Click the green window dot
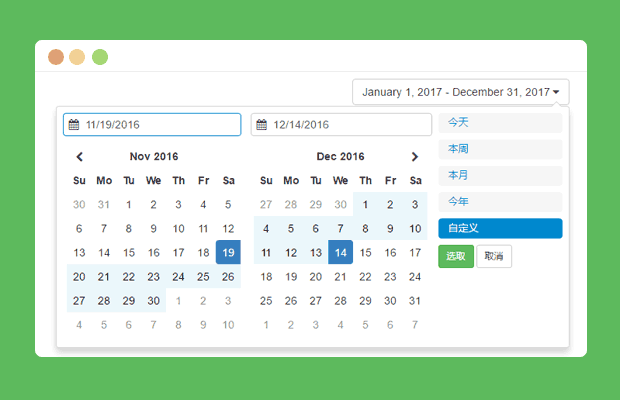The height and width of the screenshot is (400, 620). click(x=100, y=57)
